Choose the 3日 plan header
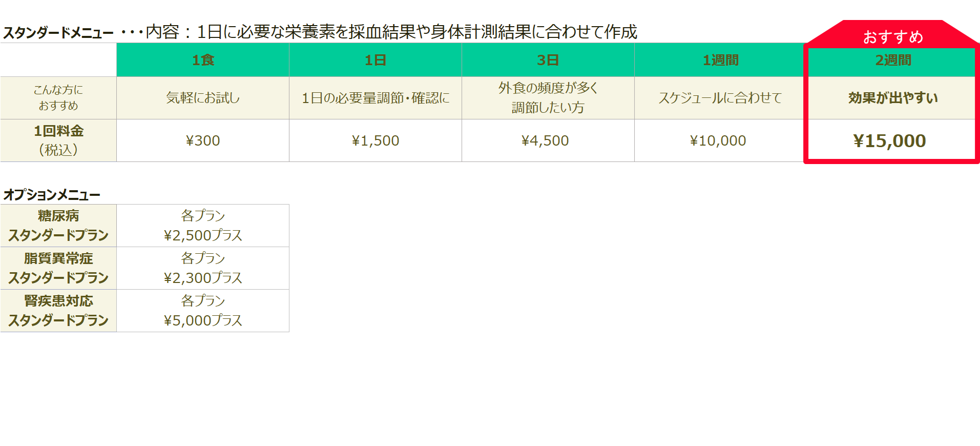The height and width of the screenshot is (446, 980). (x=548, y=60)
